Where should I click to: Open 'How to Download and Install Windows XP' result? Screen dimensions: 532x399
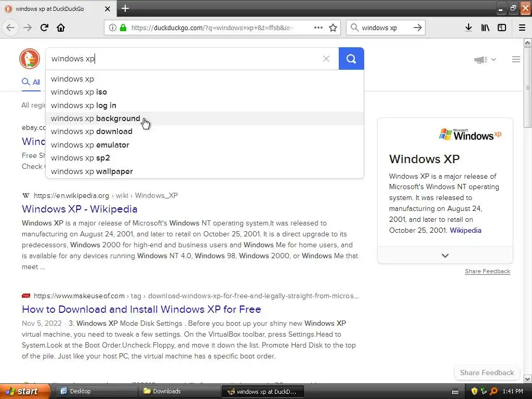(141, 310)
